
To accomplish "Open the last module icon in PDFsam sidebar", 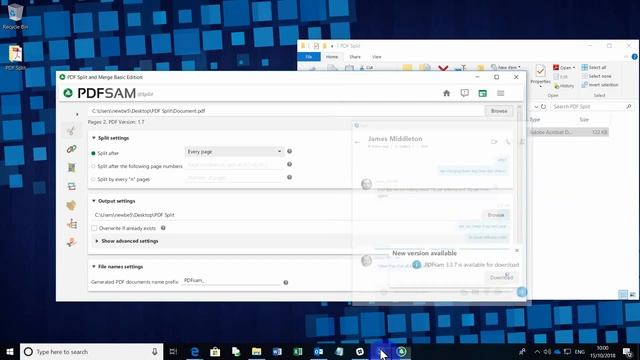I will click(71, 242).
